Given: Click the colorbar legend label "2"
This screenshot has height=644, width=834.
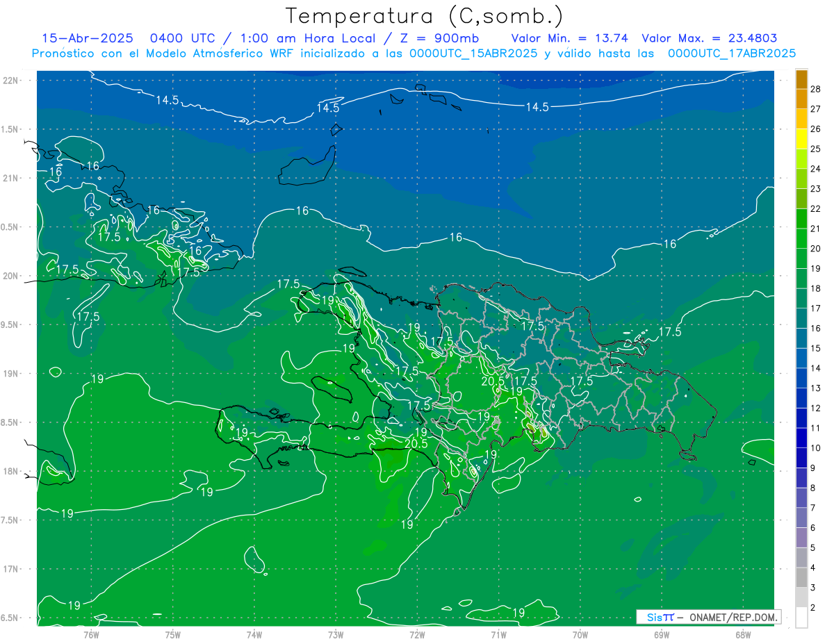Looking at the screenshot, I should point(813,607).
